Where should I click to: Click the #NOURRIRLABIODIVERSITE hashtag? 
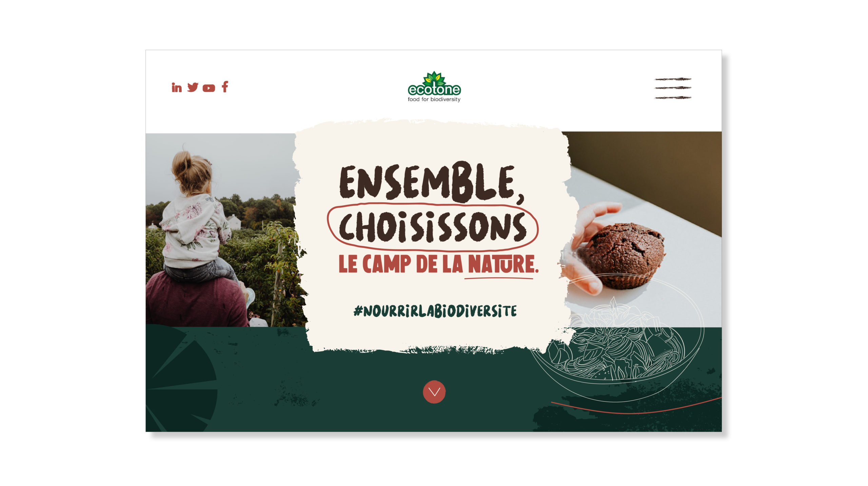pyautogui.click(x=435, y=311)
